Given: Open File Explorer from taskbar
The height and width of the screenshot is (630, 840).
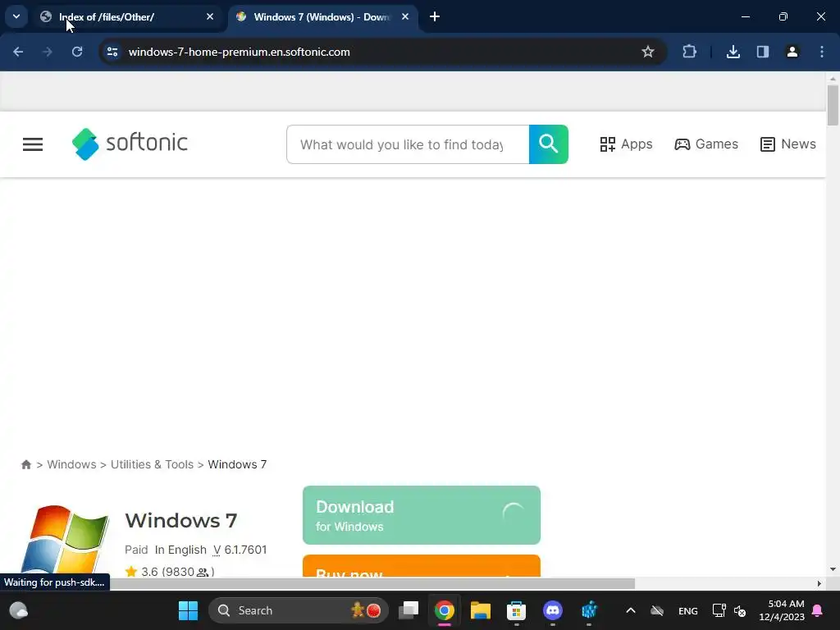Looking at the screenshot, I should (481, 610).
